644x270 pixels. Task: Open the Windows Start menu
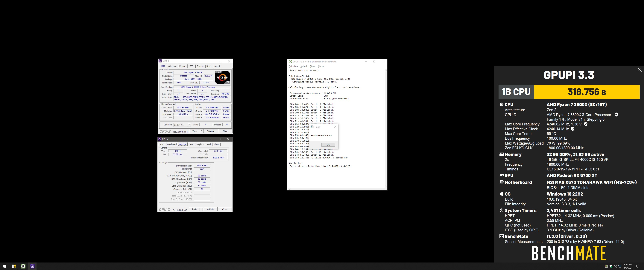(4, 266)
